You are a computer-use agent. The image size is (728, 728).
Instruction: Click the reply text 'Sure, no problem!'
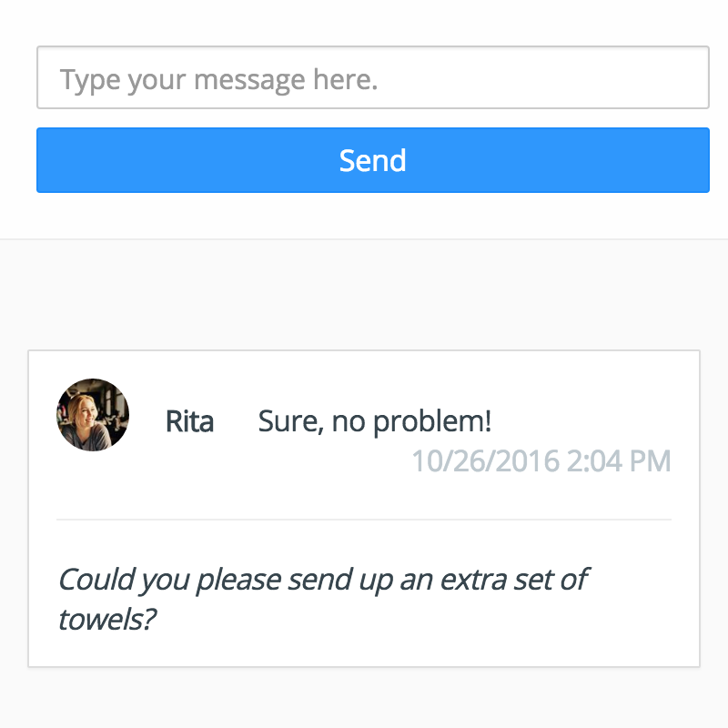pos(375,422)
